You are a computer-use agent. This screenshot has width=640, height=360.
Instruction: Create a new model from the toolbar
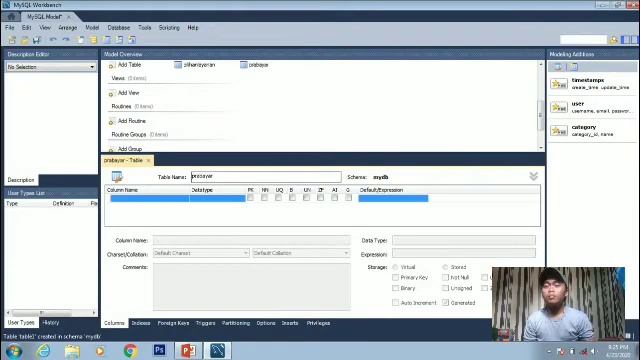tap(12, 40)
